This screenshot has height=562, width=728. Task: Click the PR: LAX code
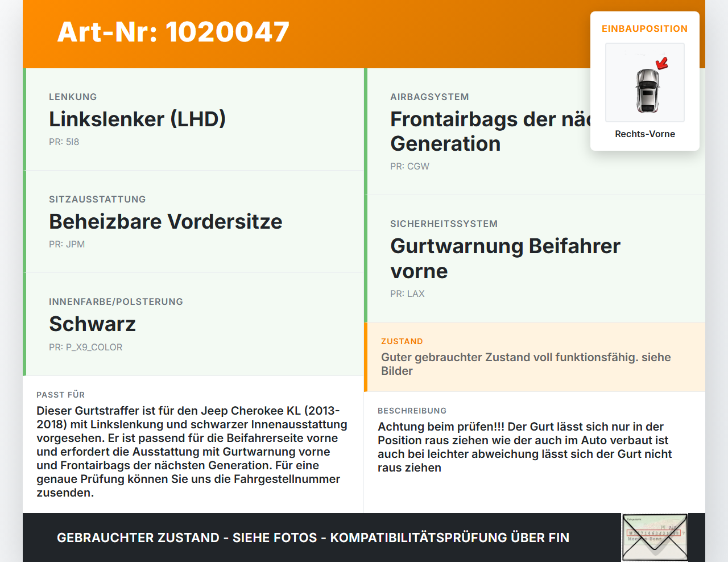[407, 294]
